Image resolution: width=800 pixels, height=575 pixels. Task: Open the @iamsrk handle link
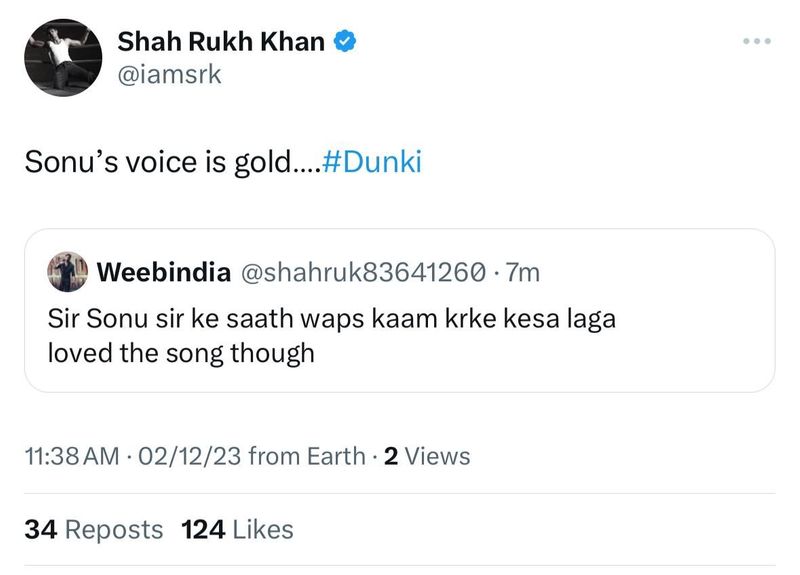169,76
